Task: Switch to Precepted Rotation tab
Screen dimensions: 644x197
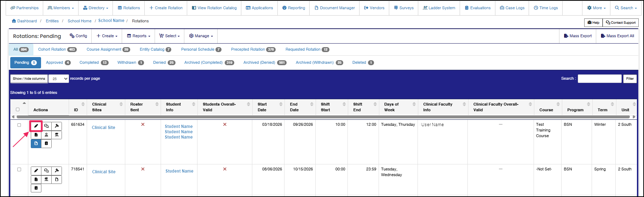Action: (253, 50)
